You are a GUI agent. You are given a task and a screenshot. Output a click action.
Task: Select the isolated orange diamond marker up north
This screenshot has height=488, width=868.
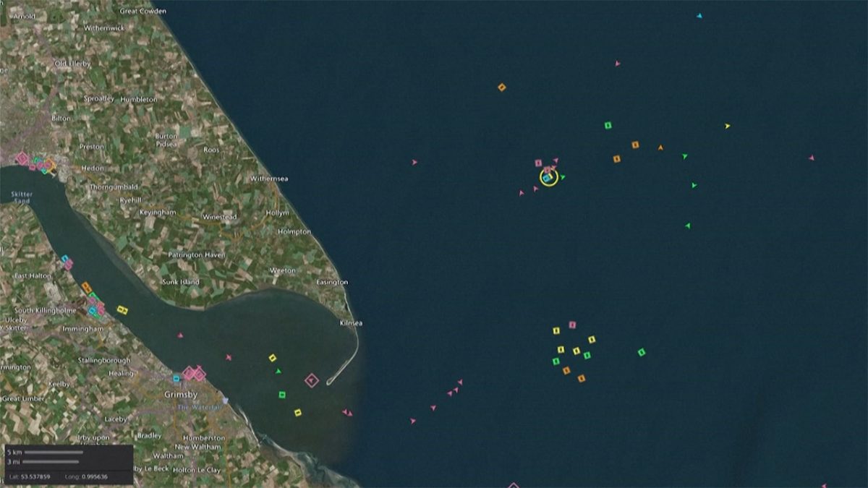click(501, 87)
